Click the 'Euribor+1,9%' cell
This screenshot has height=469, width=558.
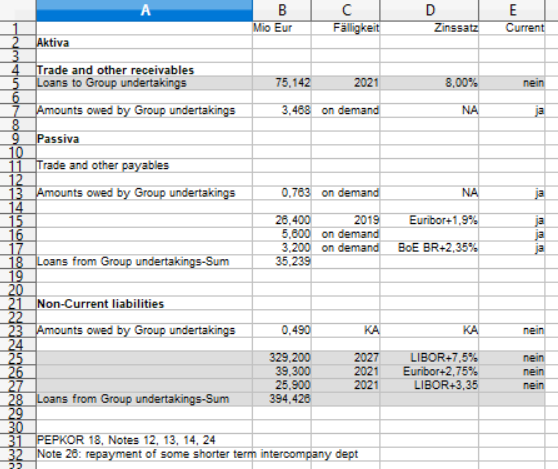point(430,221)
